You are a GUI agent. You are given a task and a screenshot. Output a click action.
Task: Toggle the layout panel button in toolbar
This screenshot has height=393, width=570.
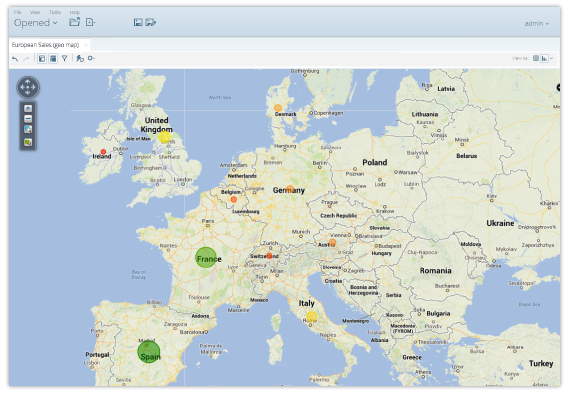[42, 58]
